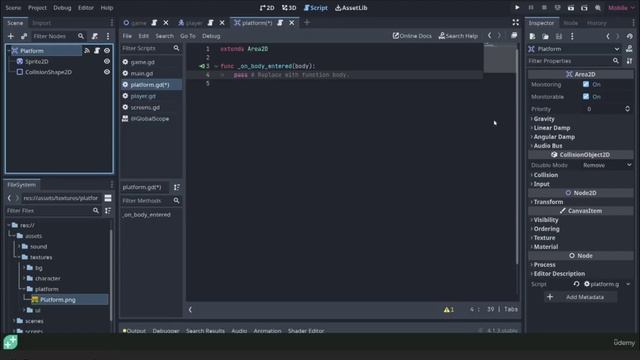Select the CollisionShape2D node
640x360 pixels.
point(48,72)
